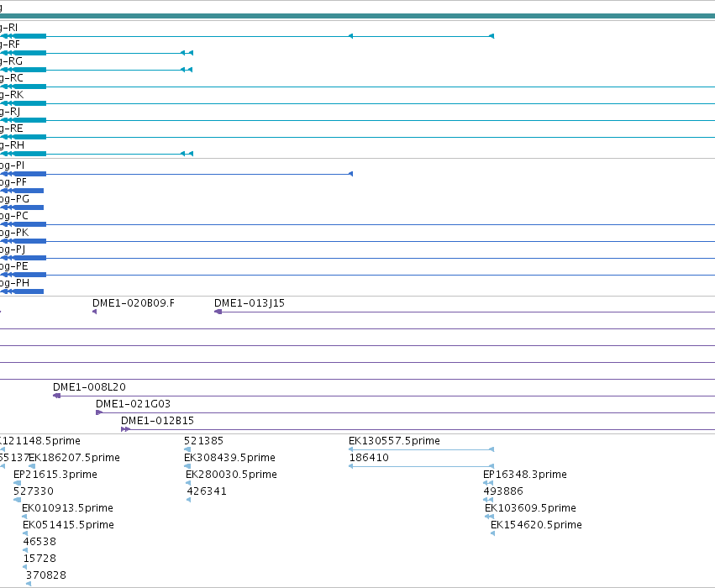
Task: Select the partially visible 55137 EST label
Action: 14,458
